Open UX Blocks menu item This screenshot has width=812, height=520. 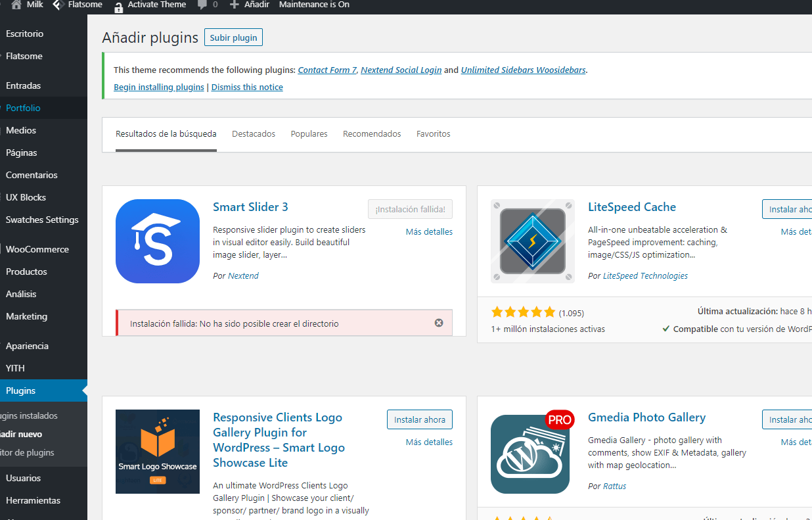[26, 197]
